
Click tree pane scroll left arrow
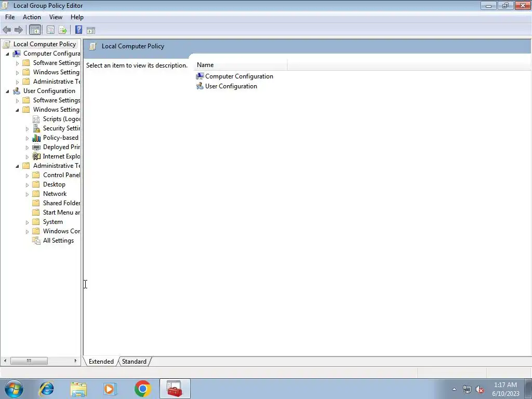coord(5,361)
